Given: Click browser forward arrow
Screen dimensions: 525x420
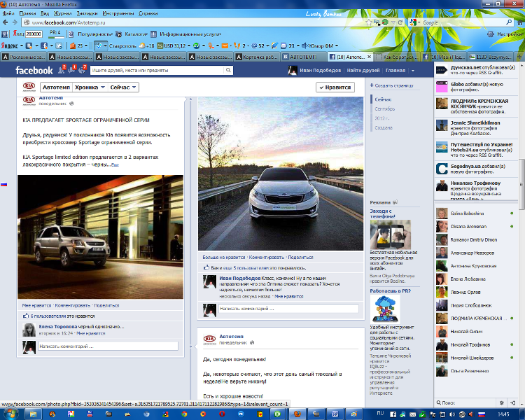Looking at the screenshot, I should (x=15, y=22).
